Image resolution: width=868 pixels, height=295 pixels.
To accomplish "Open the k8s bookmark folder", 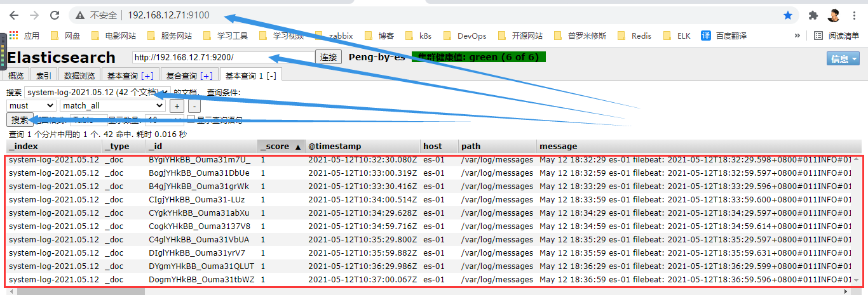I will tap(417, 36).
